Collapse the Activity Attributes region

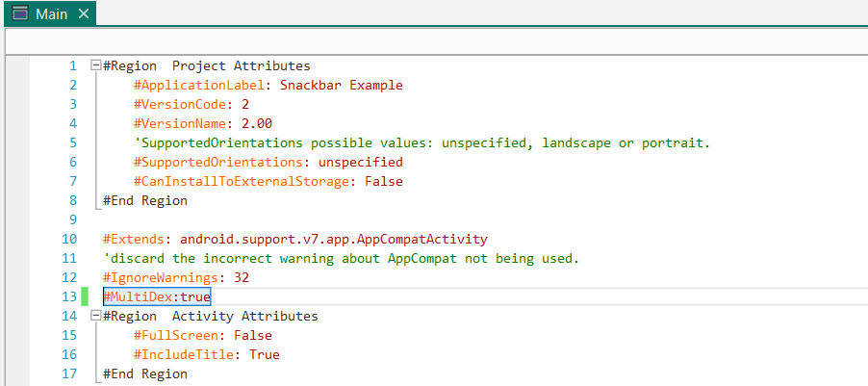95,317
